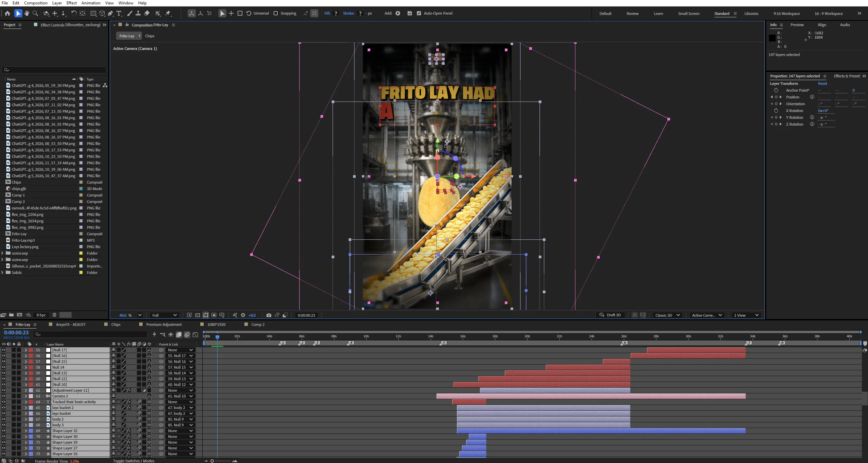
Task: Select the Eraser tool
Action: (147, 13)
